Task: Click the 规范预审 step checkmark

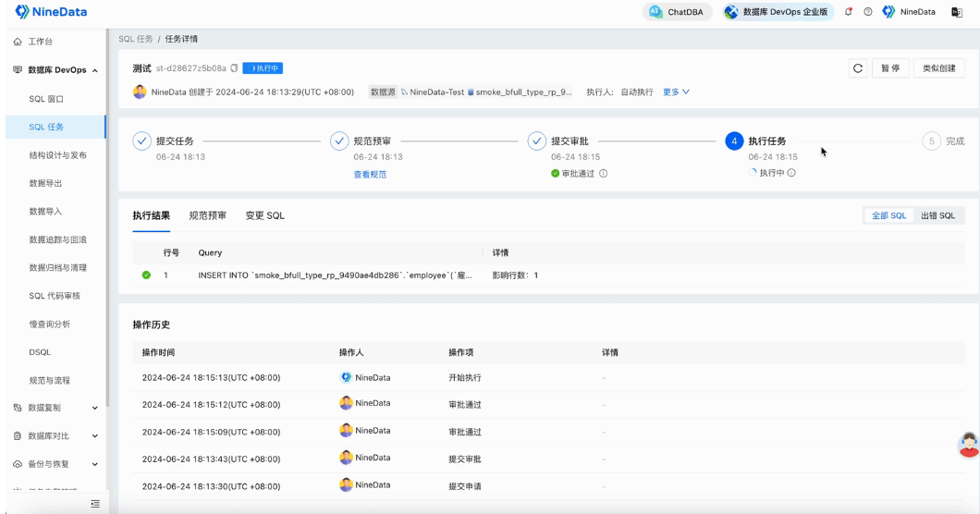Action: (339, 141)
